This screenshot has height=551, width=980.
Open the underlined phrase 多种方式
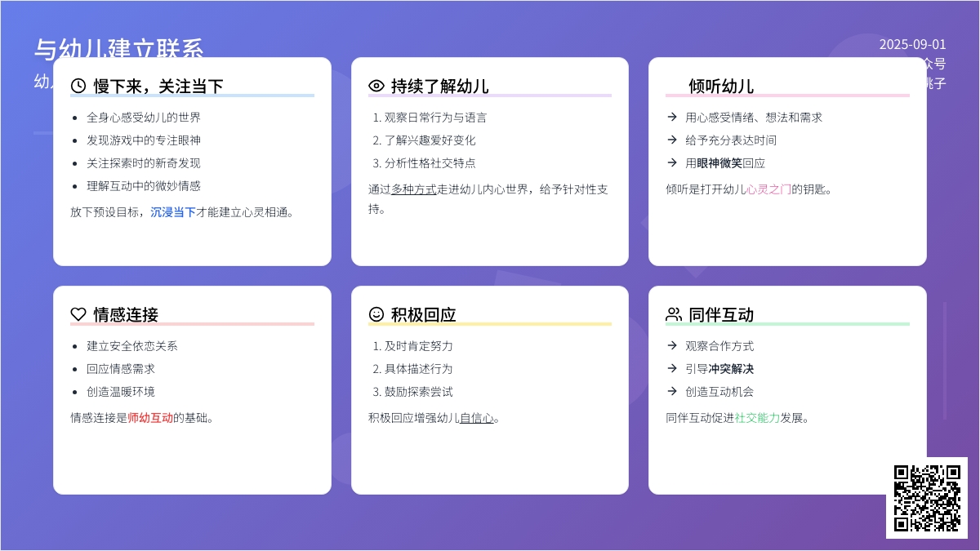pos(414,189)
